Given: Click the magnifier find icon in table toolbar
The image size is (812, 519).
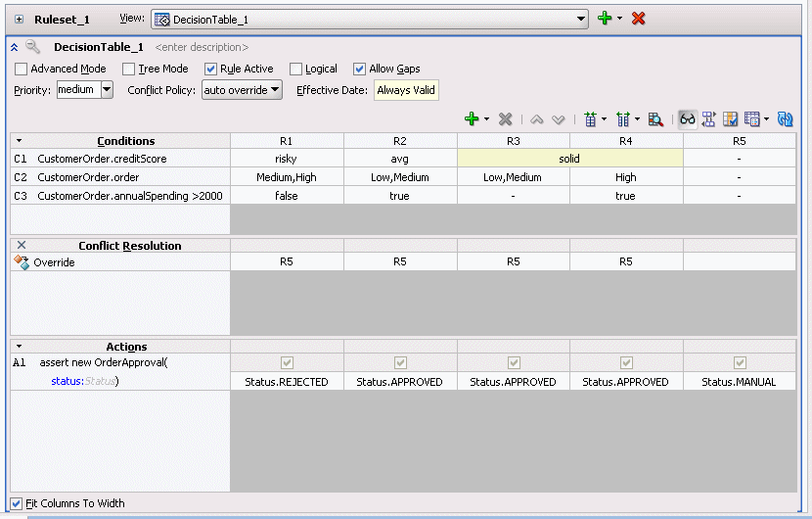Looking at the screenshot, I should pos(656,118).
